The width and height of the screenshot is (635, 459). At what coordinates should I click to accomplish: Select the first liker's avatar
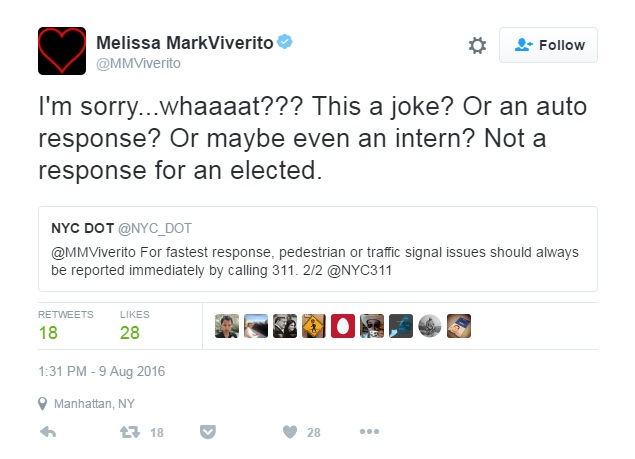coord(227,326)
